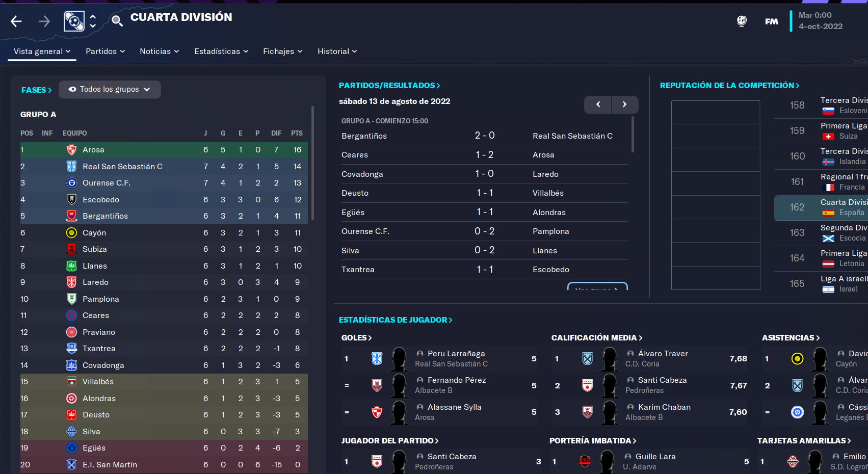Click the world globe icon near FM
This screenshot has height=474, width=868.
pos(742,21)
